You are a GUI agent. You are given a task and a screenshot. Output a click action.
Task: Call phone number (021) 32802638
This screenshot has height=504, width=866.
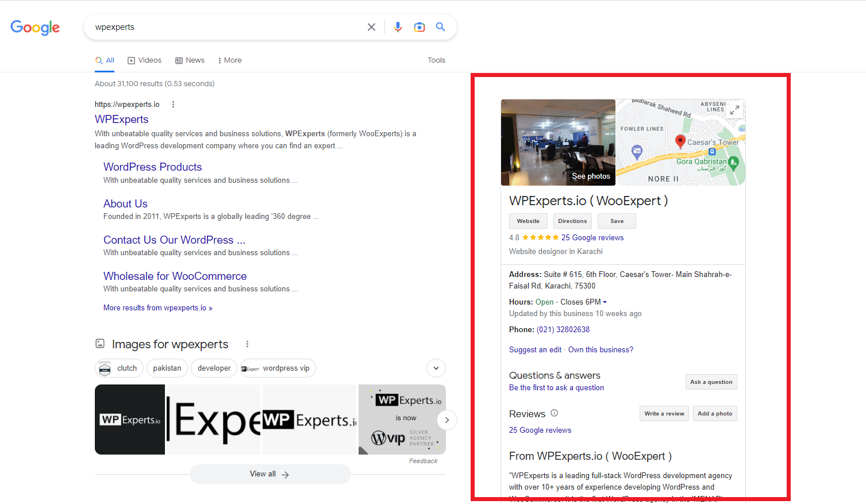coord(563,329)
